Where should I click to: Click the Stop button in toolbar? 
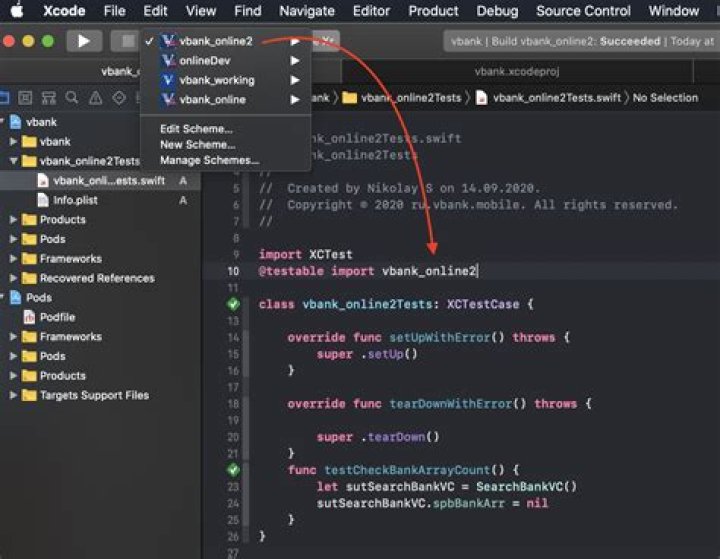point(125,41)
